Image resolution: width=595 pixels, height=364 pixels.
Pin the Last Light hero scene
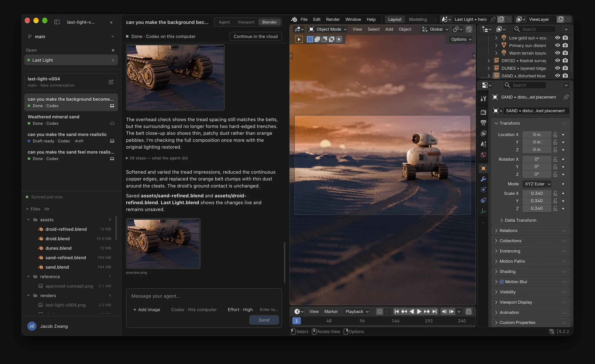coord(493,19)
